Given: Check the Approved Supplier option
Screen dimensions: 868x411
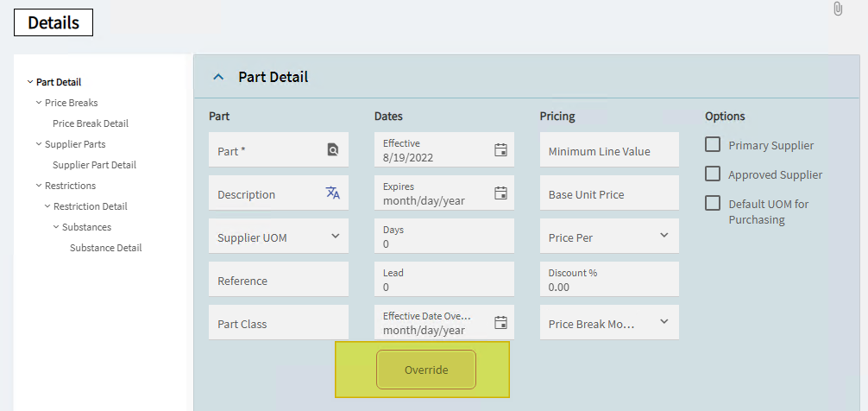Looking at the screenshot, I should pos(713,174).
